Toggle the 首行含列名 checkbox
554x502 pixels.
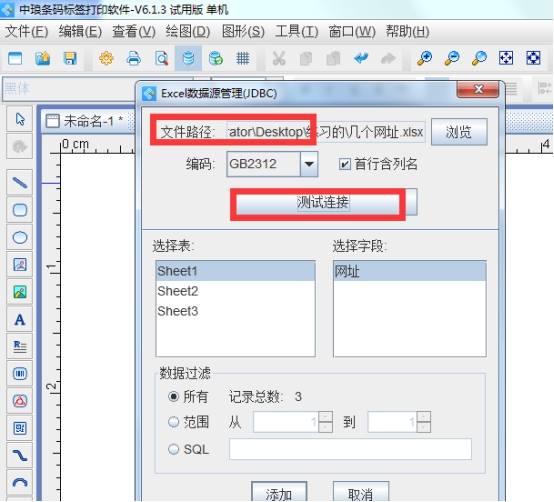[344, 164]
